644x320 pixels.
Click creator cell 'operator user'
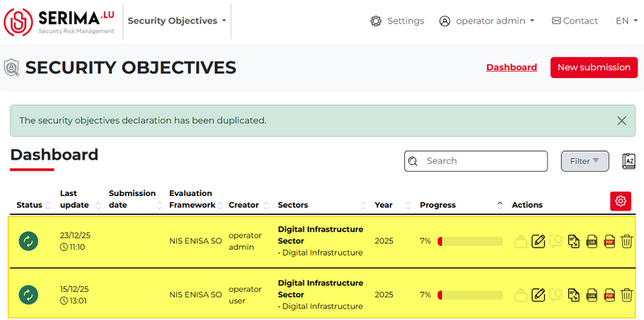(246, 295)
